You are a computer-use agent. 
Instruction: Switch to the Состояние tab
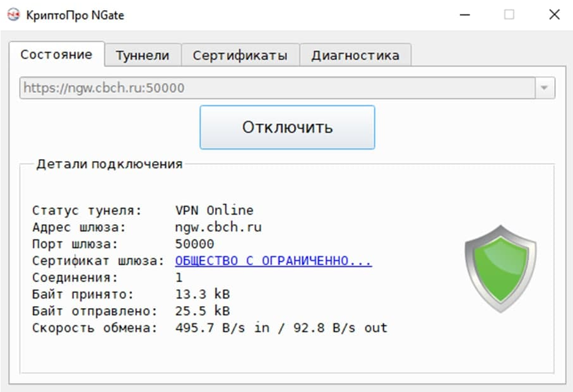[56, 54]
